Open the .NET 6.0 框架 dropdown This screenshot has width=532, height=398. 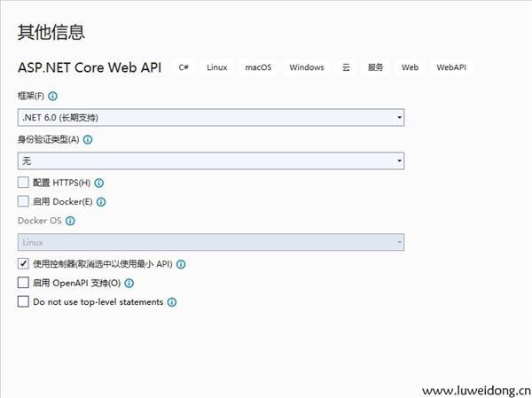click(x=211, y=117)
